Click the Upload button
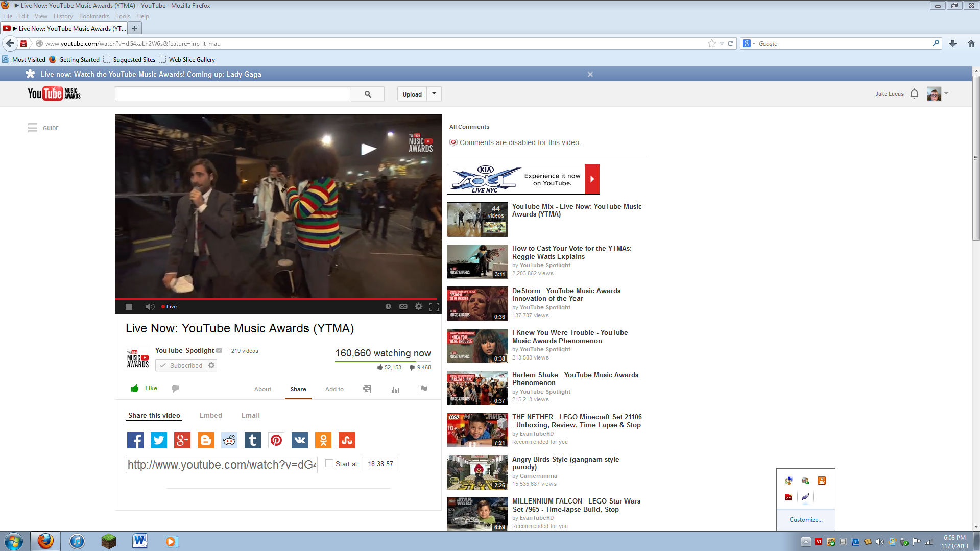The width and height of the screenshot is (980, 551). point(413,94)
